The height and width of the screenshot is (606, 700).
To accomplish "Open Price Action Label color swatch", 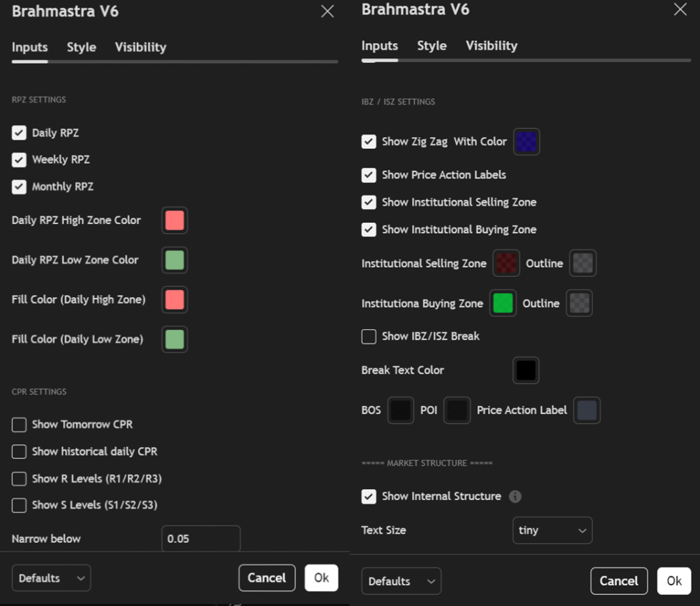I will pyautogui.click(x=587, y=411).
